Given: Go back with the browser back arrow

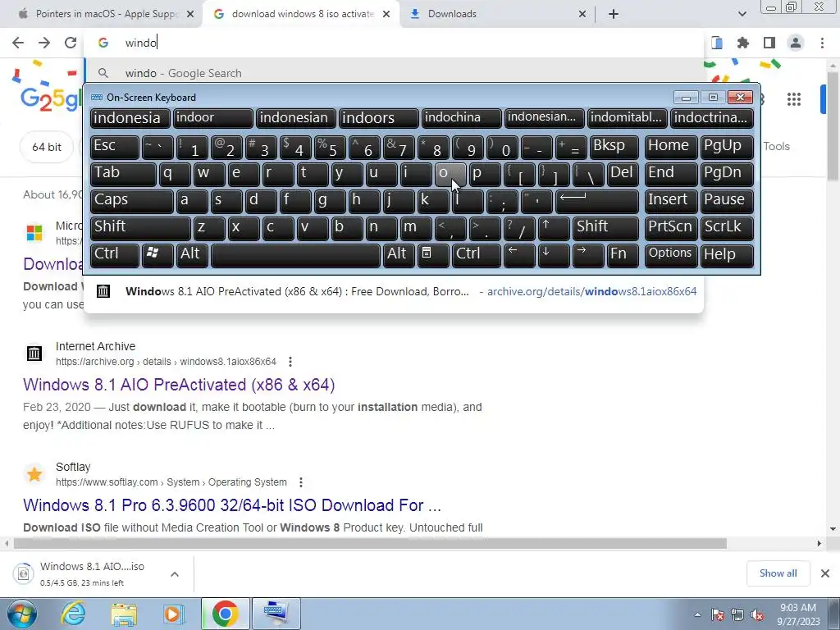Looking at the screenshot, I should point(18,43).
